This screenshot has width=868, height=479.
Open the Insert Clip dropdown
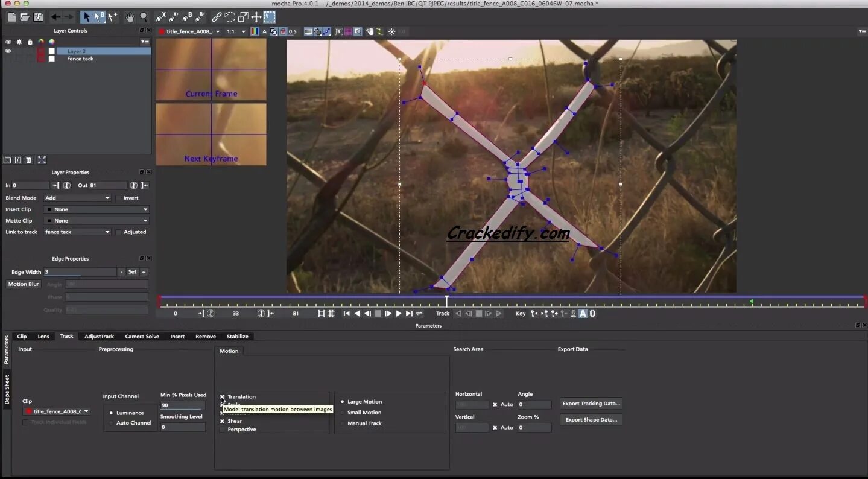point(96,209)
